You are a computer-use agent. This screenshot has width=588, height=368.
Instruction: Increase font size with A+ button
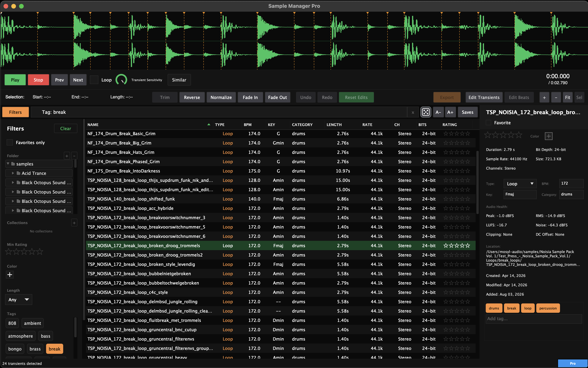(x=450, y=112)
